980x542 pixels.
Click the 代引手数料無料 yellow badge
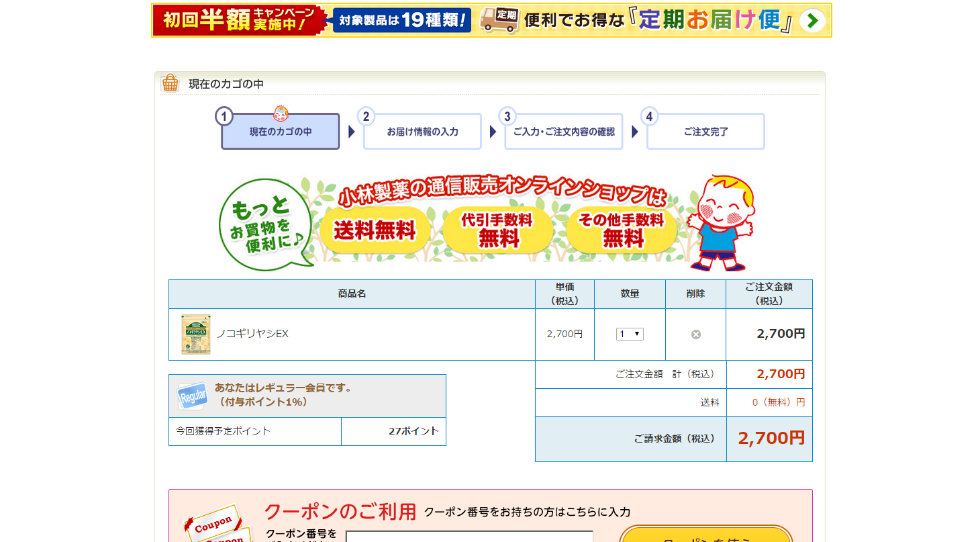pos(497,230)
